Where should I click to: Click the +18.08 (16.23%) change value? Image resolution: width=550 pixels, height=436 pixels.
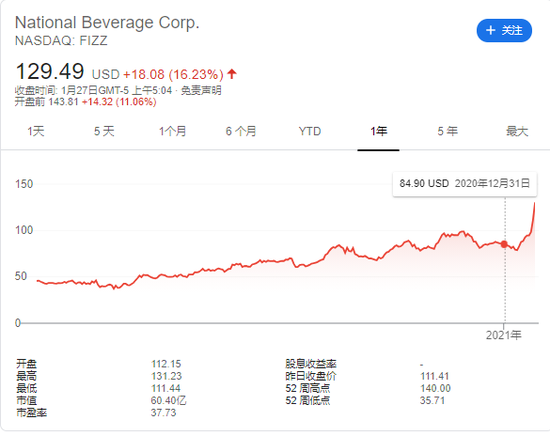tap(173, 75)
